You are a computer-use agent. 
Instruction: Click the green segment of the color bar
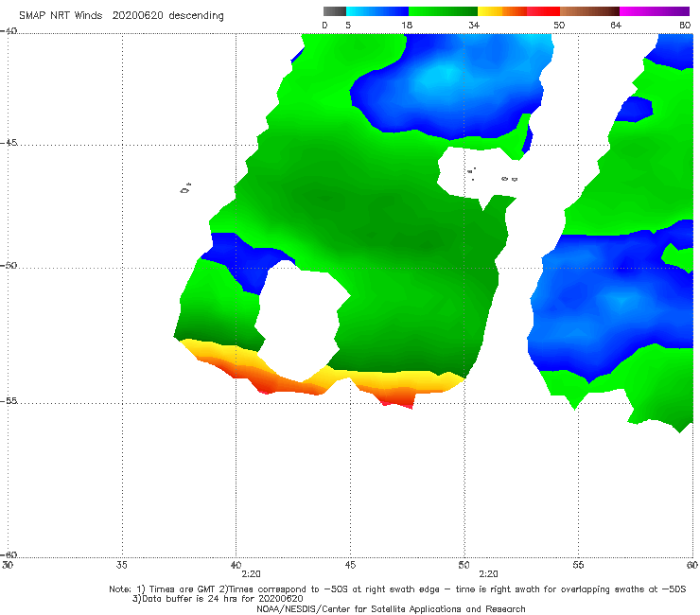click(x=443, y=11)
